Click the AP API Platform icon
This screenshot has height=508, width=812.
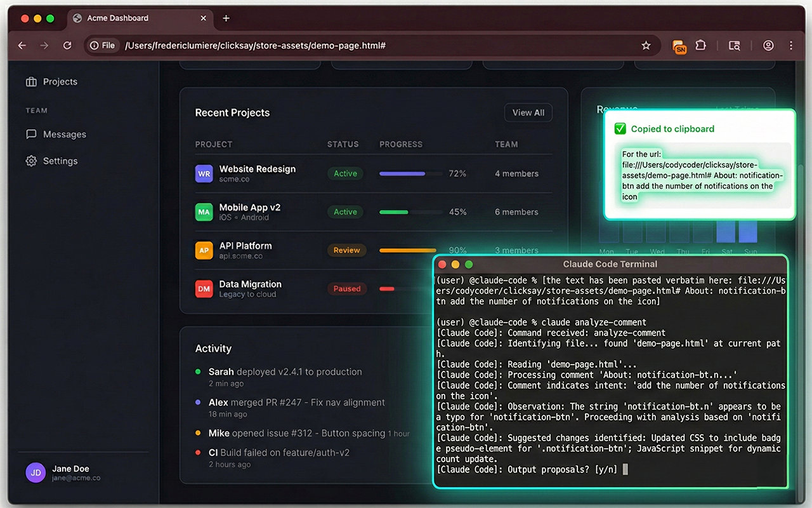(204, 250)
